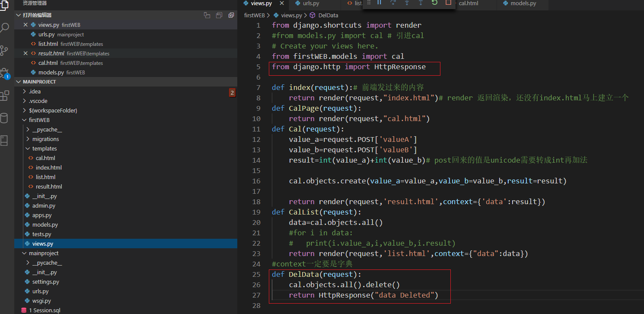Image resolution: width=644 pixels, height=314 pixels.
Task: Switch to the models.py editor tab
Action: pyautogui.click(x=523, y=4)
